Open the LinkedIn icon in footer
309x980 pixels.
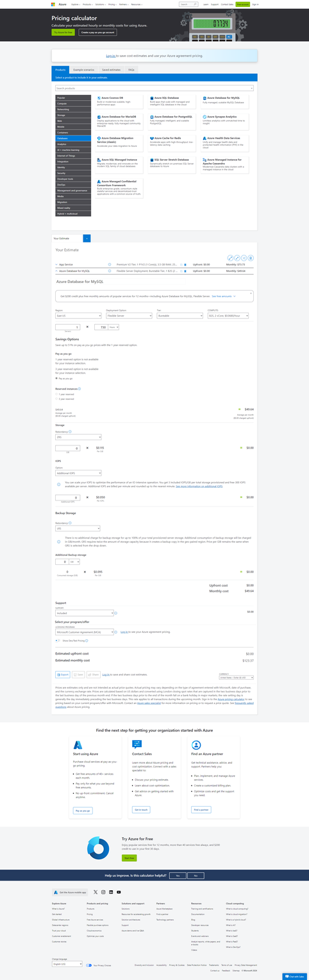pyautogui.click(x=111, y=892)
